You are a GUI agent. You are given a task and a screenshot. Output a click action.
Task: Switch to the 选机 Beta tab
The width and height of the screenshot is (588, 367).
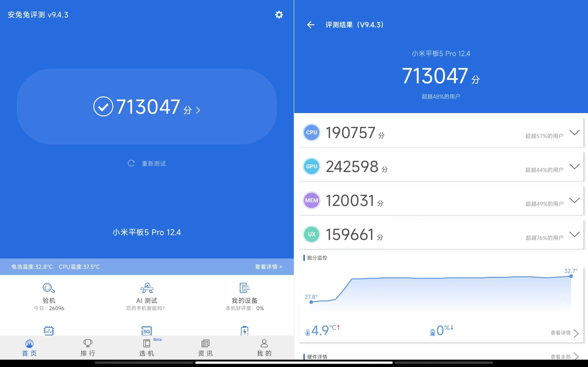(x=147, y=348)
